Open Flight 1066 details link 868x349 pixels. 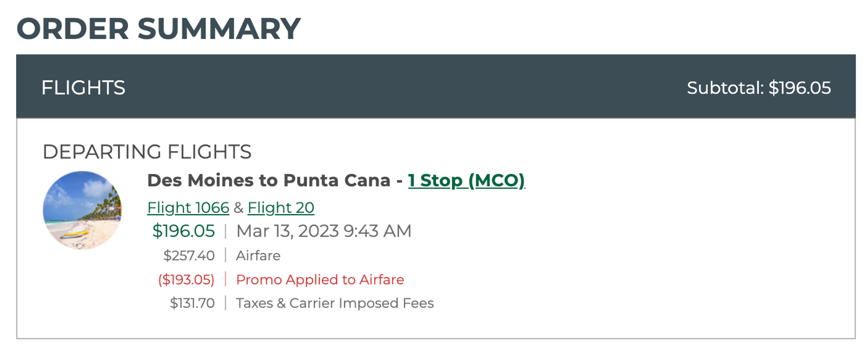(188, 208)
